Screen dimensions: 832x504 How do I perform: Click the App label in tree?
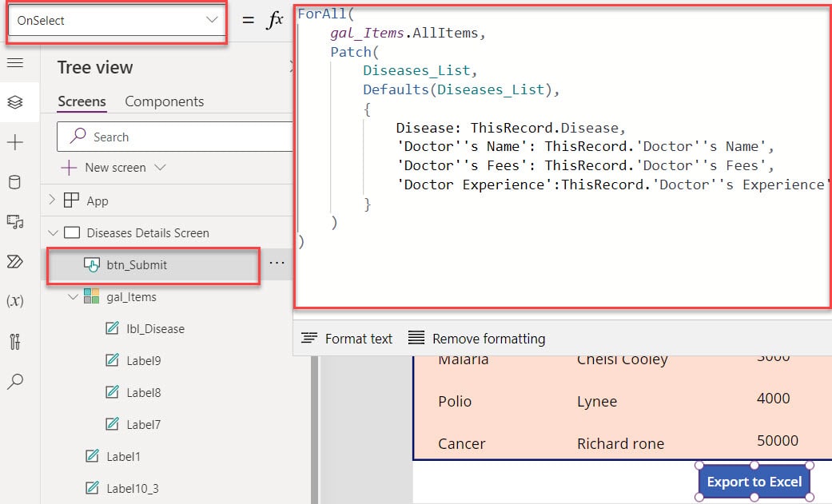click(97, 201)
